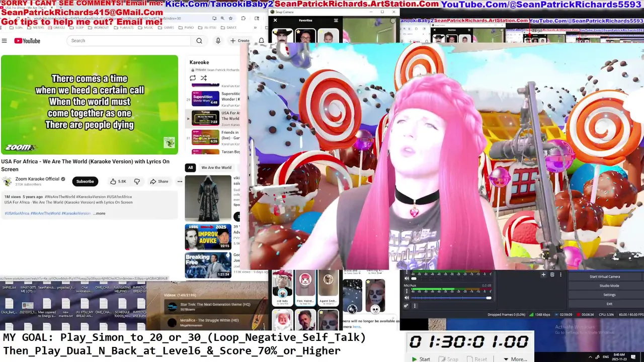Enable OBS Studio Mode

point(609,286)
